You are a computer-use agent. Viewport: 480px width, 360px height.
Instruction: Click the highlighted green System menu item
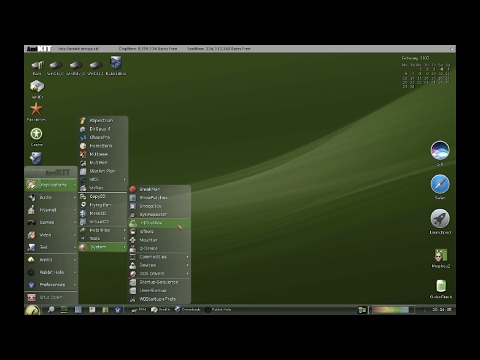pyautogui.click(x=159, y=223)
